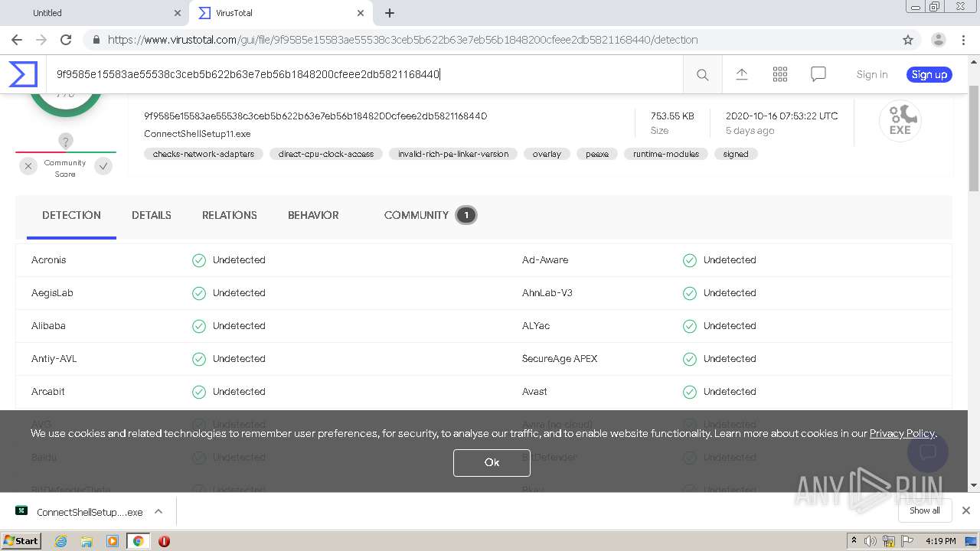This screenshot has width=980, height=551.
Task: Click the VirusTotal logo icon
Action: [23, 74]
